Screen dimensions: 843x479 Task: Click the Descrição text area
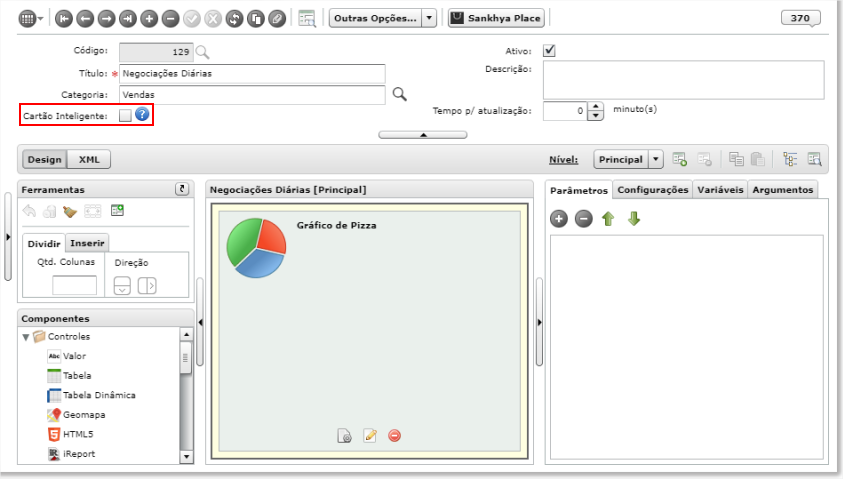coord(683,80)
